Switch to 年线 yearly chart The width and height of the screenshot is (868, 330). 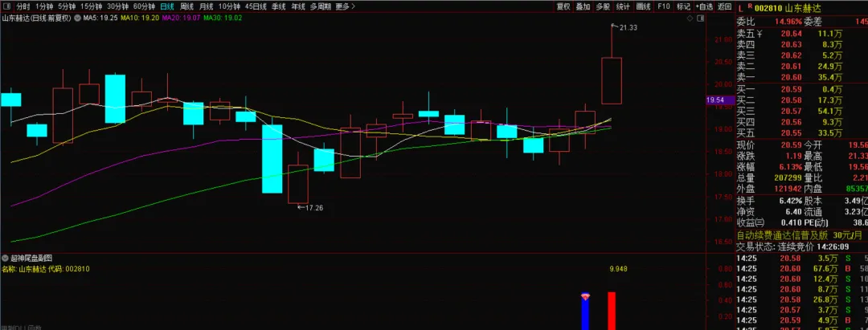tap(298, 6)
